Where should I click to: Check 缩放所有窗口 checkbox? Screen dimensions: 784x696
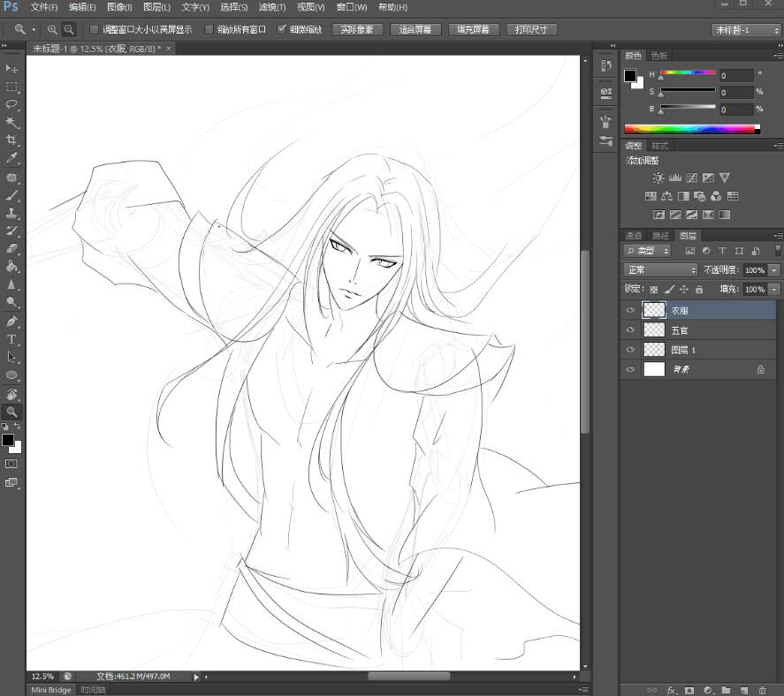[209, 29]
